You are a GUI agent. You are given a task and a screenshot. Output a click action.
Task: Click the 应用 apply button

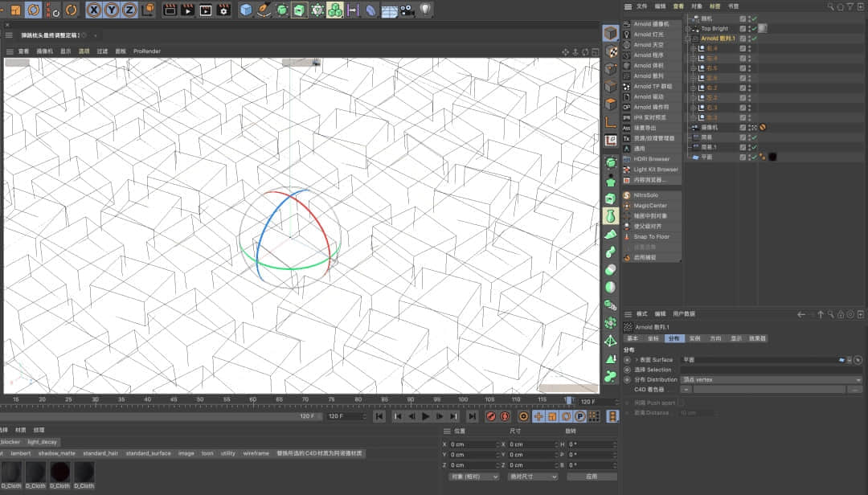click(592, 477)
